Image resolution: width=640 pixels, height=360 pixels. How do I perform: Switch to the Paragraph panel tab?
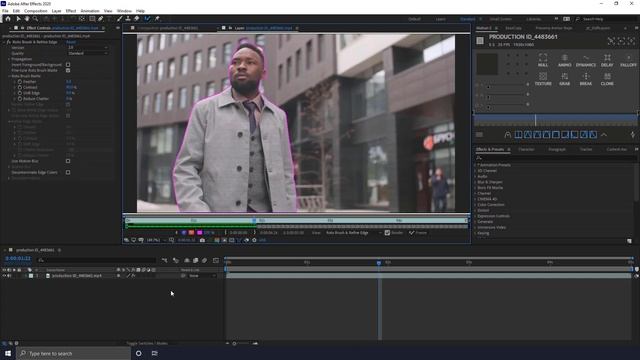pyautogui.click(x=557, y=149)
